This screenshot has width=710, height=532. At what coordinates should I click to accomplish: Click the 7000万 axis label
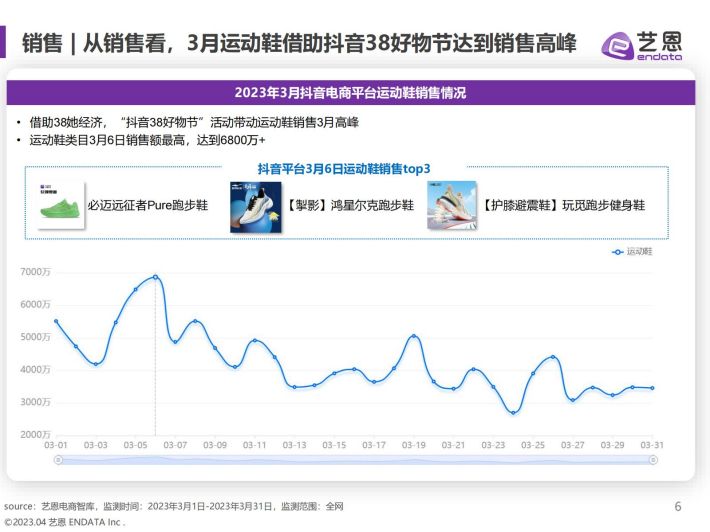[x=35, y=272]
